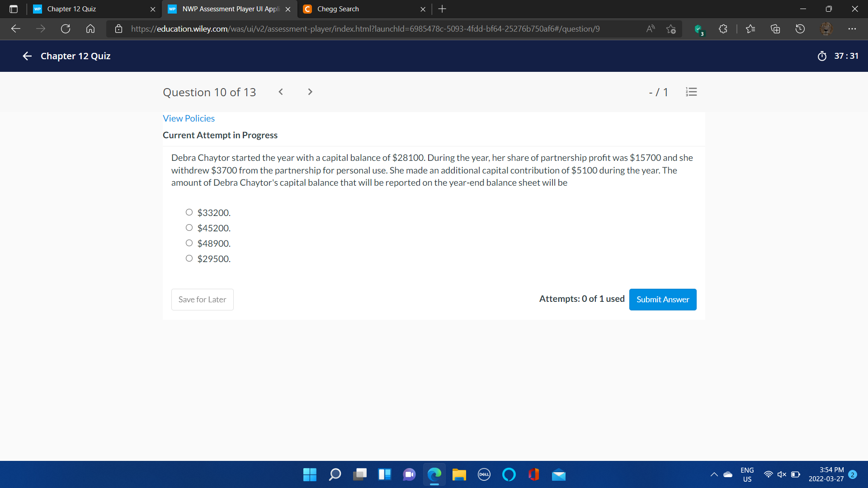The height and width of the screenshot is (488, 868).
Task: Open browser history icon
Action: 800,29
